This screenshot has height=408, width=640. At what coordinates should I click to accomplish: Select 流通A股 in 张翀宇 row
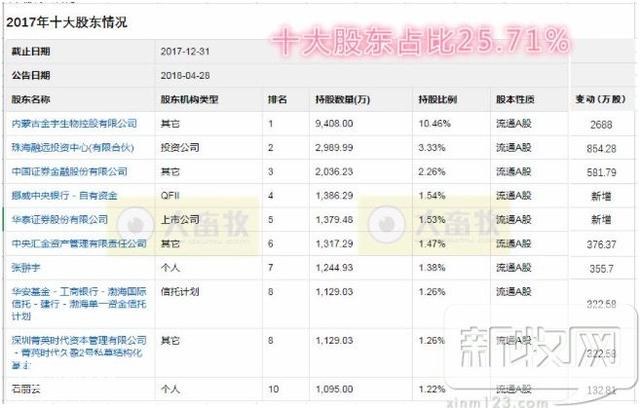click(513, 268)
